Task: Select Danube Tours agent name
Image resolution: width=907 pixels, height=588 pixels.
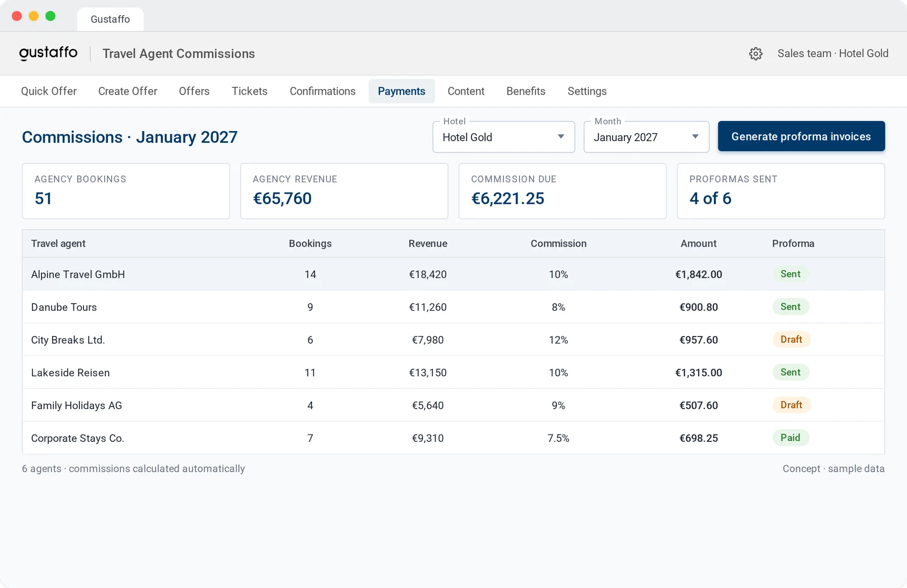Action: (x=64, y=307)
